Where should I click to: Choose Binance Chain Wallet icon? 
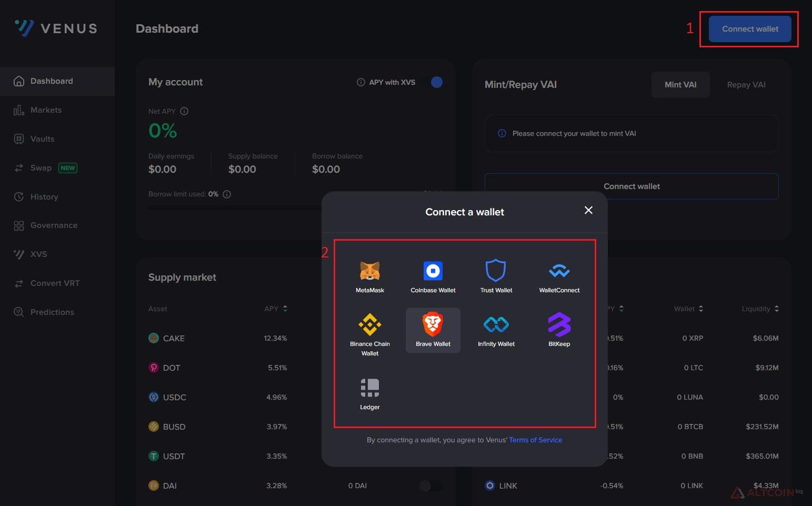click(x=370, y=324)
